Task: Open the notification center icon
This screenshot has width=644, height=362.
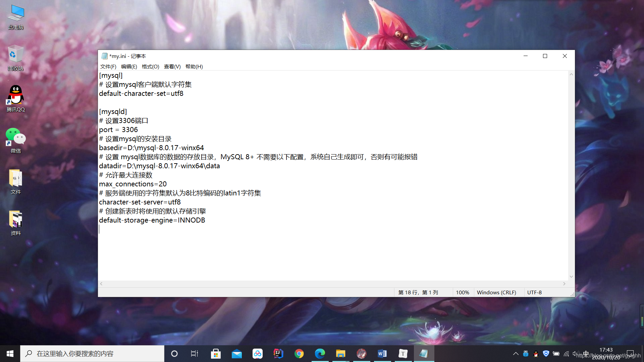Action: (630, 354)
